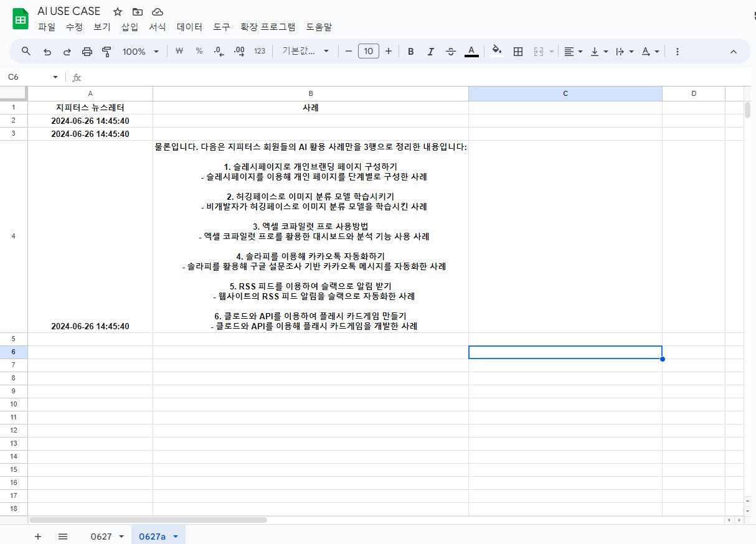
Task: Open the 도구 menu
Action: point(221,27)
